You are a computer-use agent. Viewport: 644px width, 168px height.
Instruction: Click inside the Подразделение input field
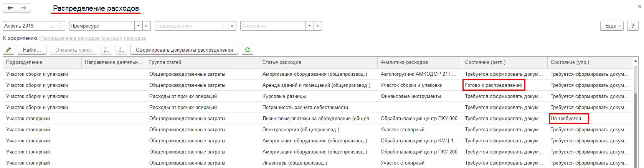pos(187,26)
